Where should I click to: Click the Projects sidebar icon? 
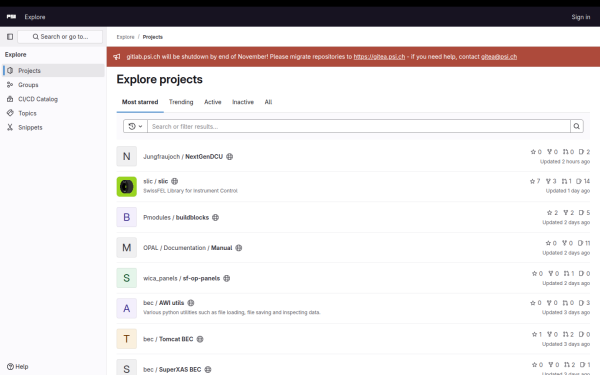pos(10,70)
